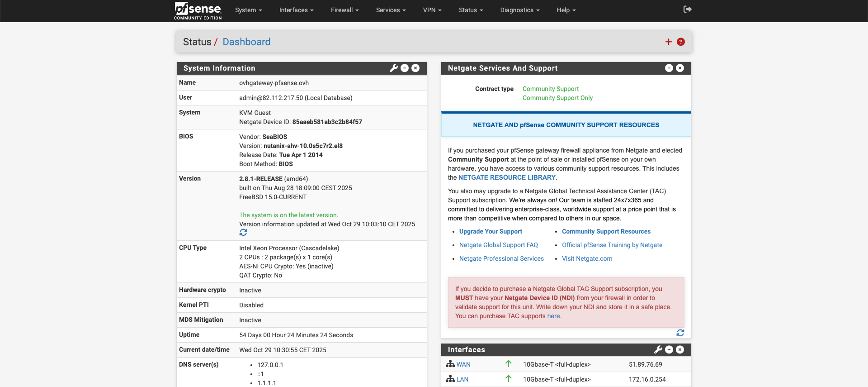The image size is (868, 387).
Task: Click the Interfaces widget wrench icon
Action: [x=658, y=349]
